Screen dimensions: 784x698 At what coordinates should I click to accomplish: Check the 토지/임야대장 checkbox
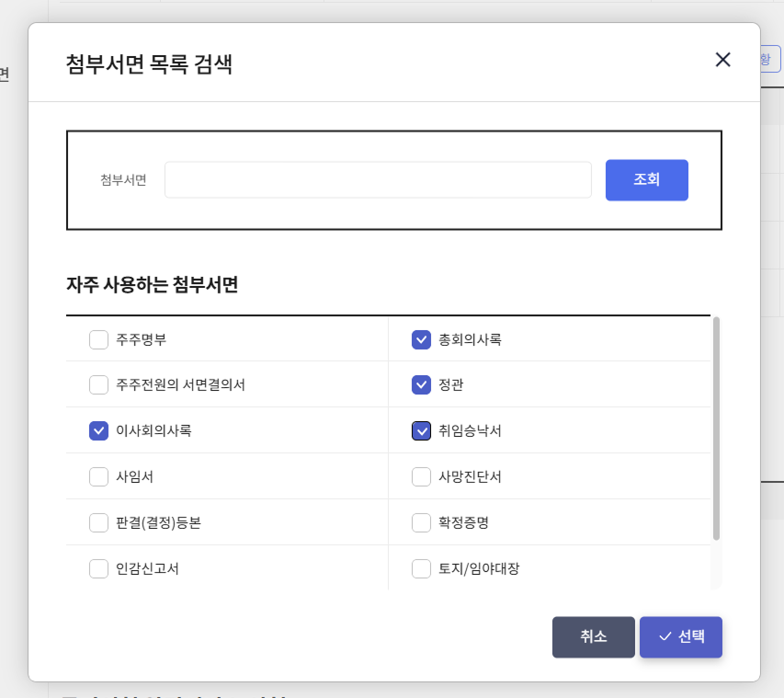tap(421, 568)
